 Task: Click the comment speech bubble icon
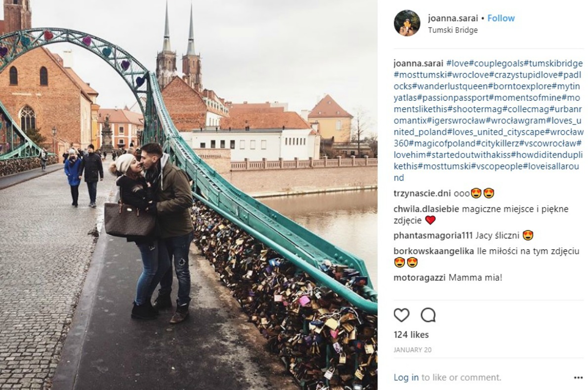pyautogui.click(x=428, y=315)
